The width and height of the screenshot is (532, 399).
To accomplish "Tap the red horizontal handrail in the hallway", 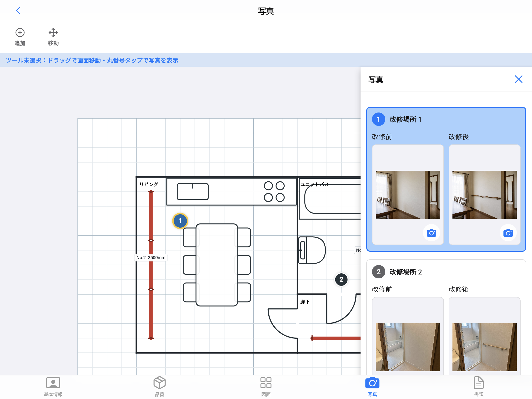I will point(336,338).
